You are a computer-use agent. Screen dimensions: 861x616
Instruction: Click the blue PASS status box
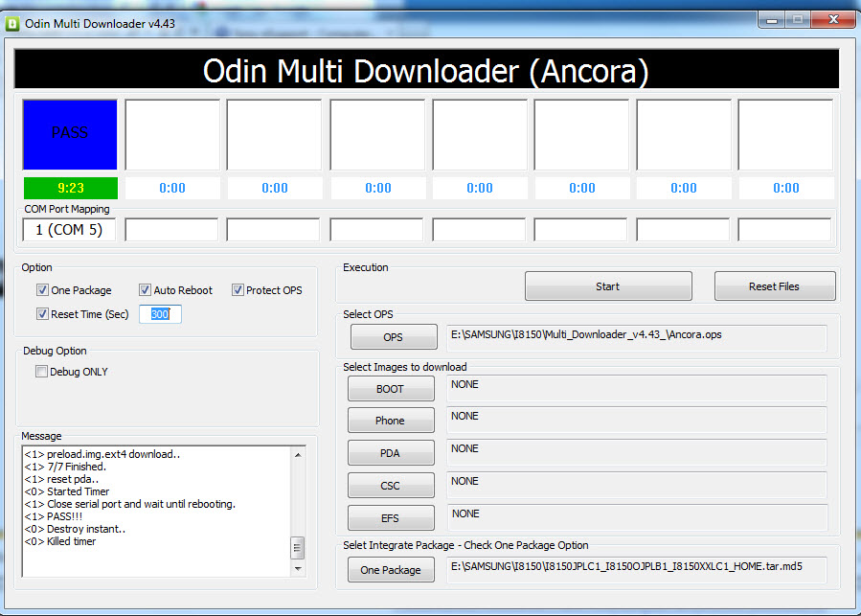click(70, 135)
